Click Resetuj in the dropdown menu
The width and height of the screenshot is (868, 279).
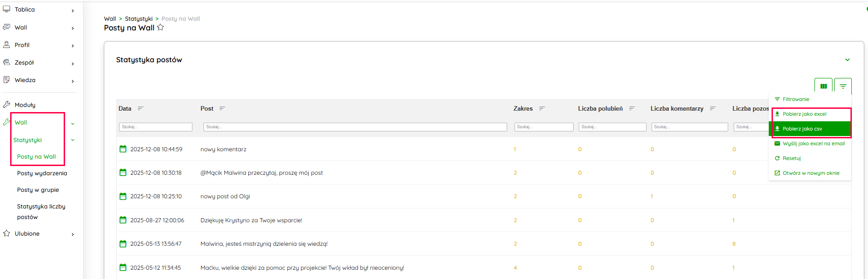810,158
